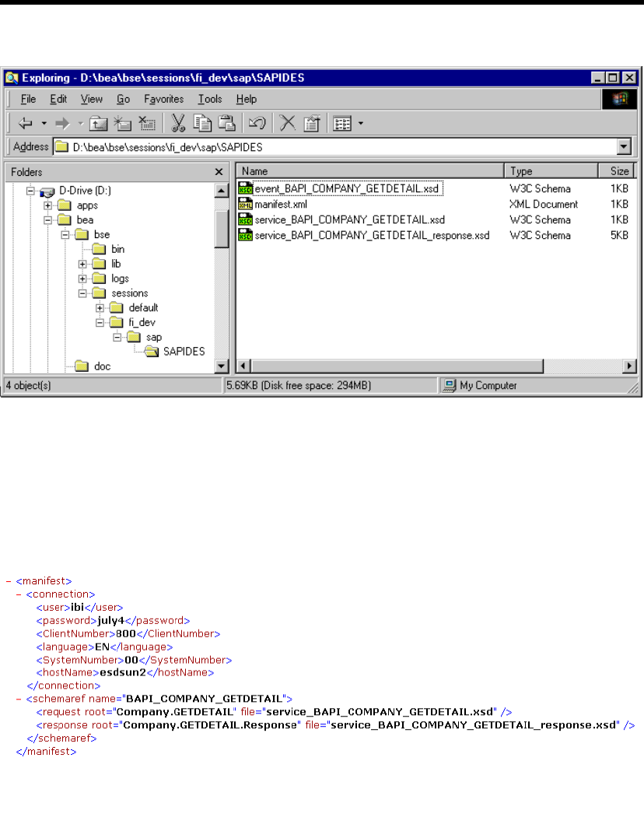Click the Copy toolbar icon
This screenshot has width=644, height=838.
[202, 124]
